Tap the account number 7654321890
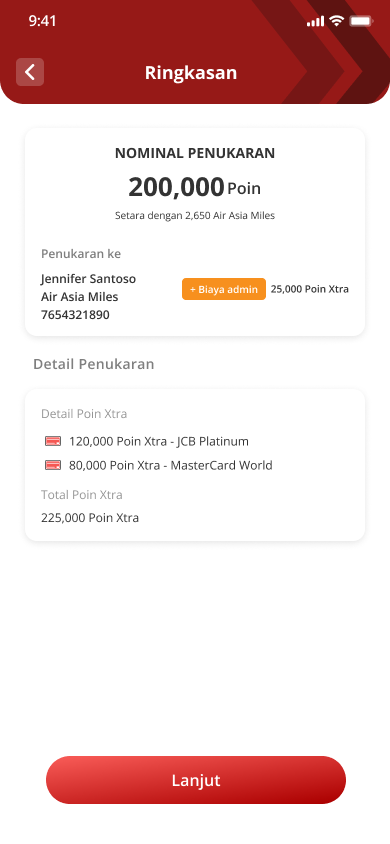This screenshot has height=844, width=390. point(75,315)
